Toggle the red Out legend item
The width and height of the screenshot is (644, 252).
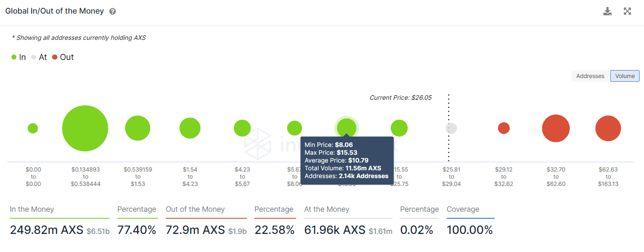pos(63,57)
